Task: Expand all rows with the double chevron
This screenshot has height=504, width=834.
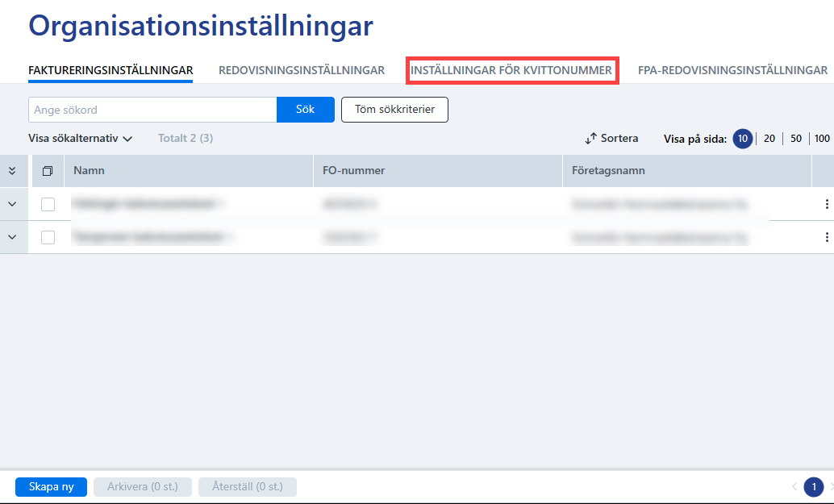Action: point(12,171)
